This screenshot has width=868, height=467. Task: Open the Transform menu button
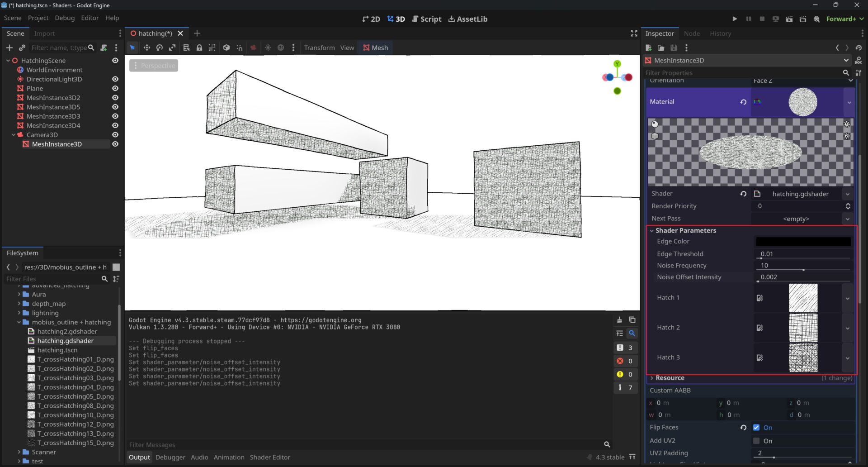click(x=319, y=48)
